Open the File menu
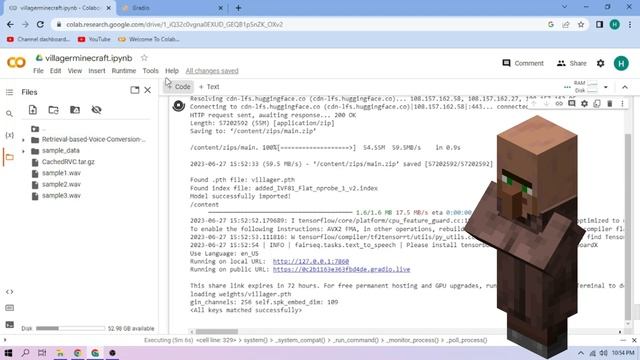The width and height of the screenshot is (640, 360). pyautogui.click(x=38, y=71)
